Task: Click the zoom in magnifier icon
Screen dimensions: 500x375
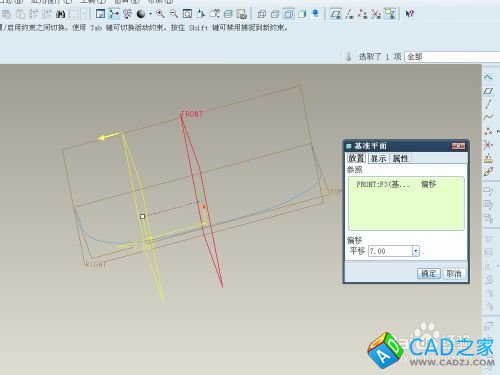Action: click(x=160, y=14)
